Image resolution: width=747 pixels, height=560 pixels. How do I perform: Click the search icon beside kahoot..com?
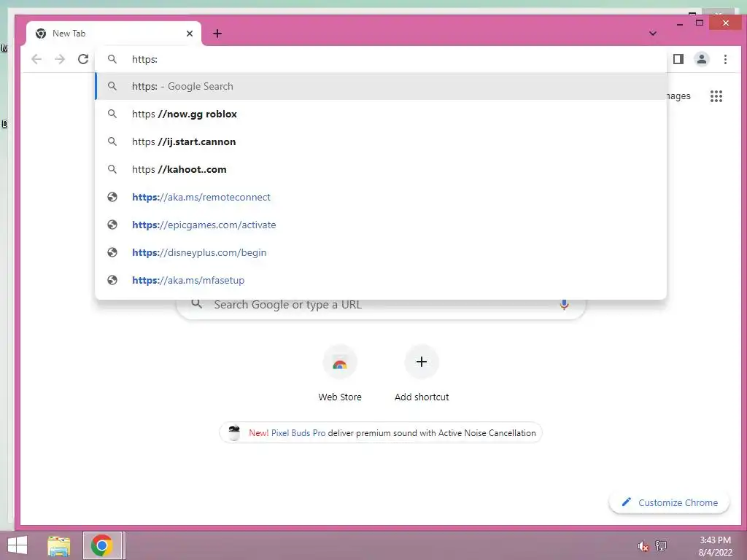point(112,169)
